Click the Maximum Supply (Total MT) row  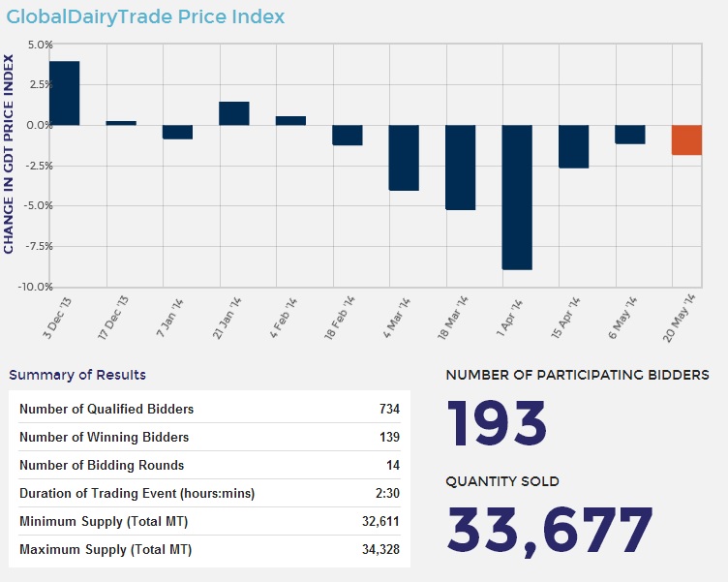click(x=209, y=550)
